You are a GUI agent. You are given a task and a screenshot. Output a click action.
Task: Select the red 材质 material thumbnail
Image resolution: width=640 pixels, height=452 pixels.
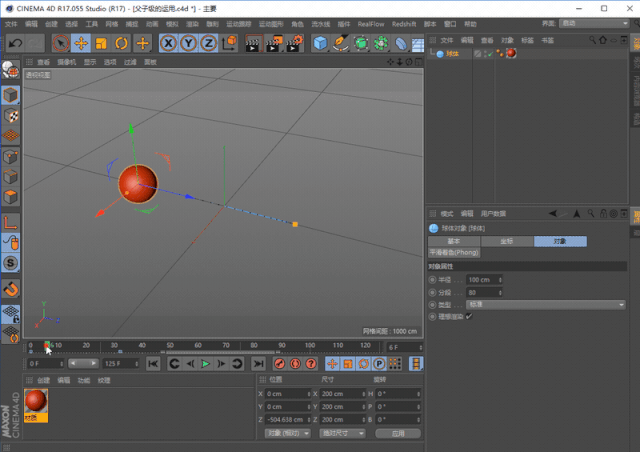click(x=36, y=405)
